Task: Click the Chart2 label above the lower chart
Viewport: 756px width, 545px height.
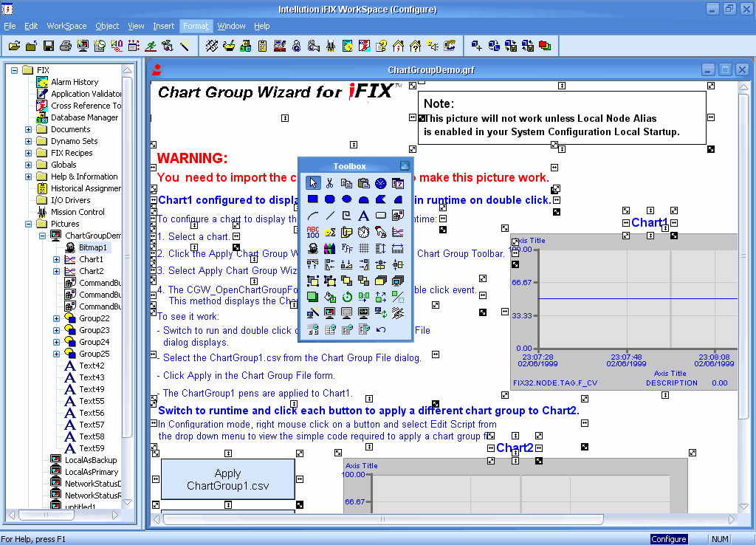Action: pos(515,448)
